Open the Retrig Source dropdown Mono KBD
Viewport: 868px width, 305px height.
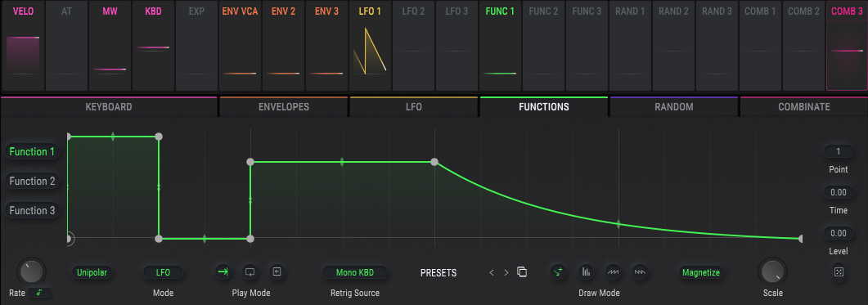point(355,272)
